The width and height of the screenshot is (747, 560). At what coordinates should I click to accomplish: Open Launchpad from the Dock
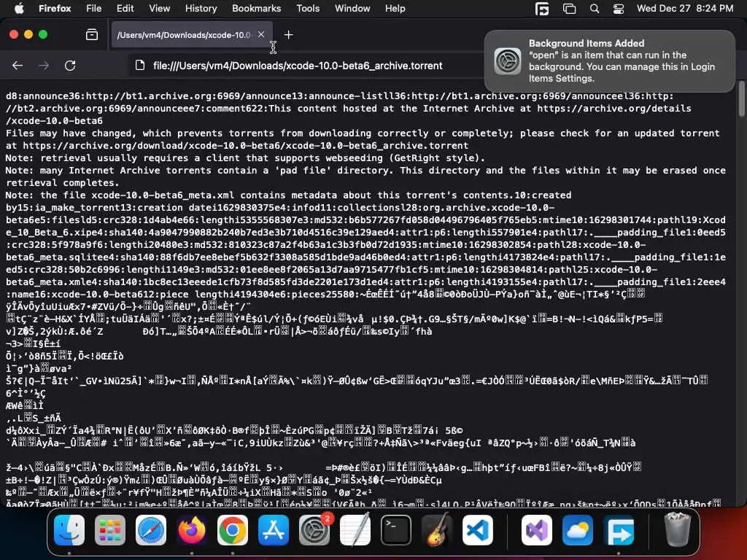tap(110, 530)
